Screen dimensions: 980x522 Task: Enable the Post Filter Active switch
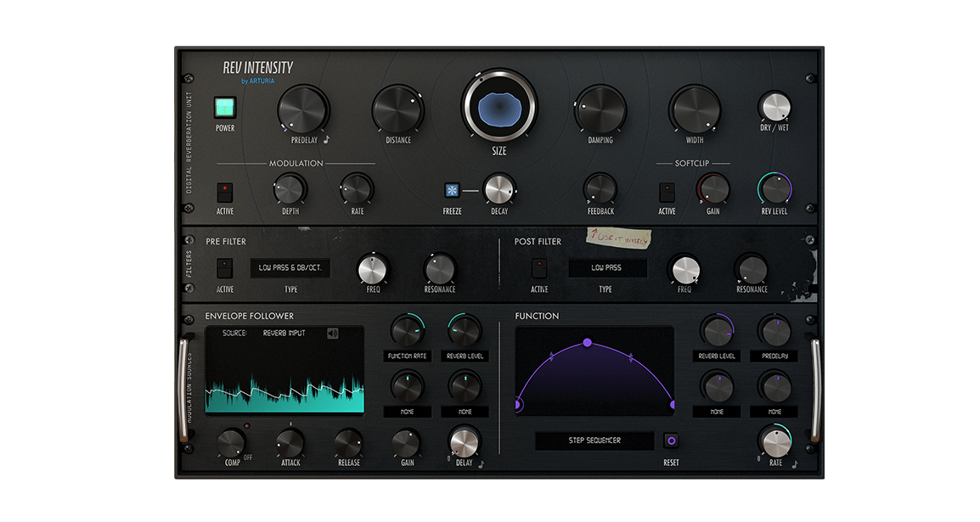(x=539, y=268)
